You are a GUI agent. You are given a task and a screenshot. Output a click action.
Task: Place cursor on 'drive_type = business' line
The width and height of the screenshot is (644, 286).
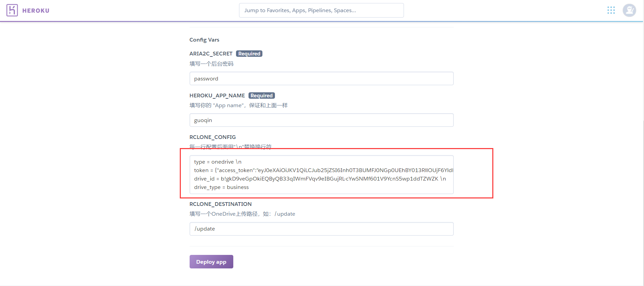221,187
